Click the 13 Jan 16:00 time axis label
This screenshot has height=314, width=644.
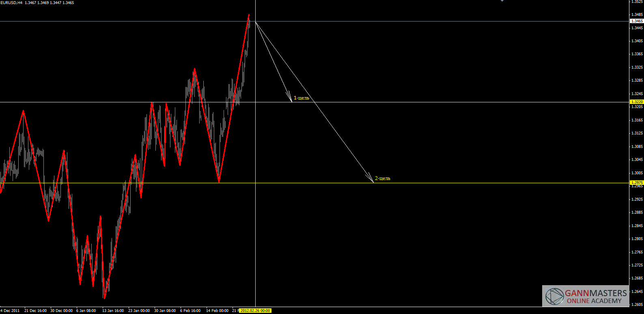[113, 311]
